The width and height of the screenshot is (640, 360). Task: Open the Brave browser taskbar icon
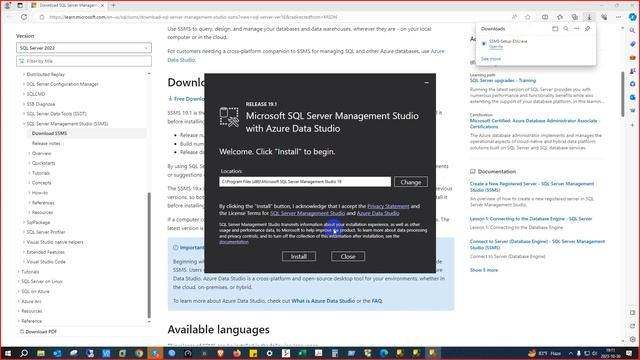point(220,353)
